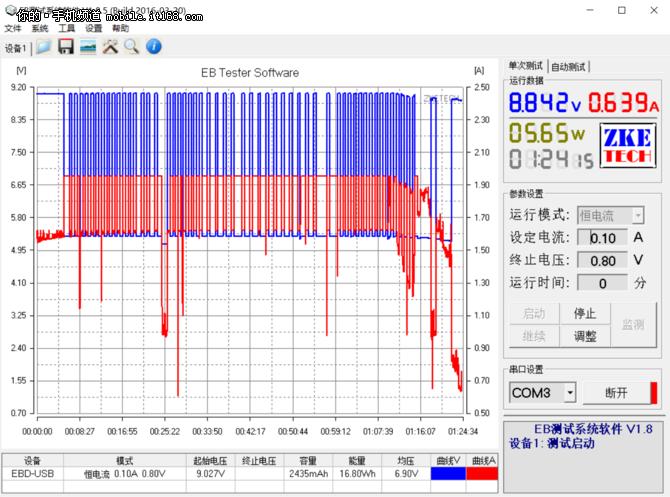The height and width of the screenshot is (497, 670).
Task: Click the 调整 button
Action: click(585, 336)
